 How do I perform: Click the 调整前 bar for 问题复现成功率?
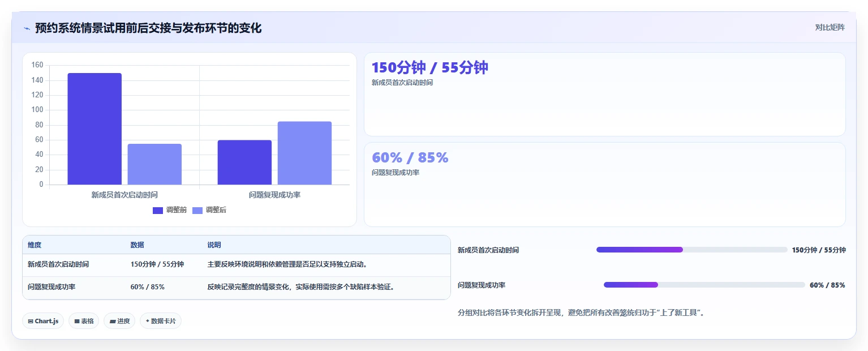pyautogui.click(x=244, y=162)
